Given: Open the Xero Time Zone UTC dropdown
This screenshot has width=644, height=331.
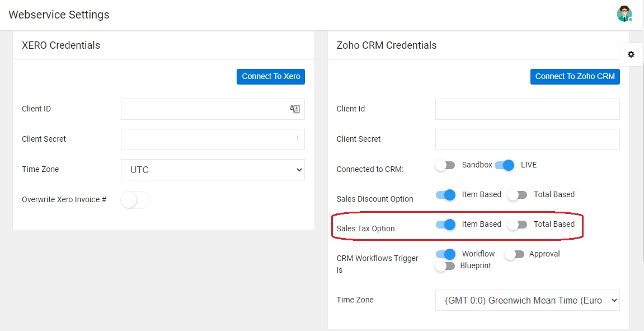Looking at the screenshot, I should click(x=213, y=170).
